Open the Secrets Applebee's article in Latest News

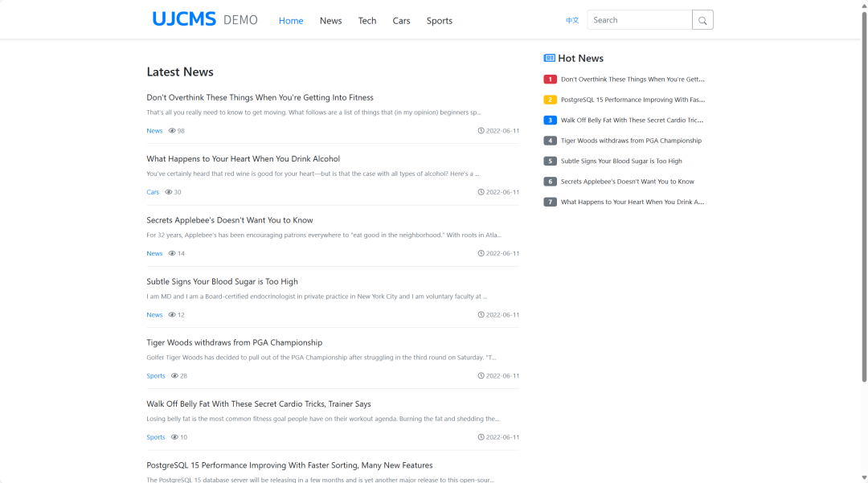coord(230,220)
